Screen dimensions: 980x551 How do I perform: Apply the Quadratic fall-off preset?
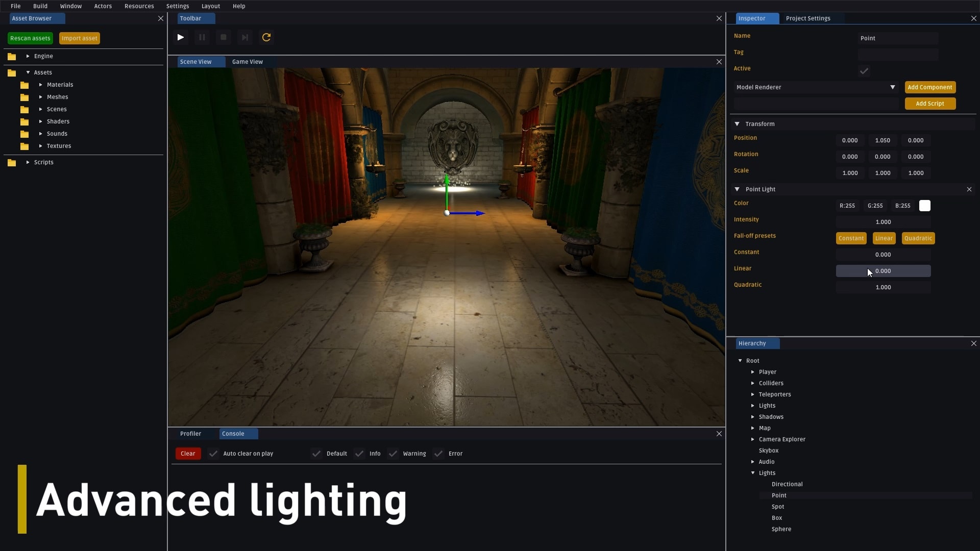click(918, 238)
